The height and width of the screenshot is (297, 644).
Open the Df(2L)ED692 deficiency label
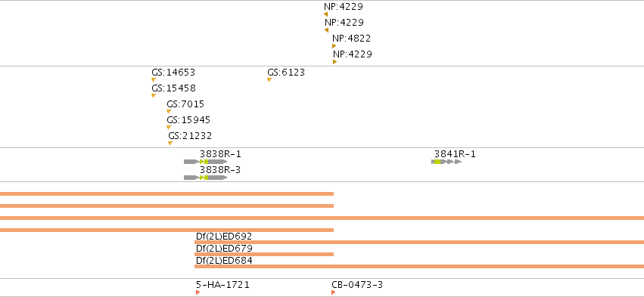point(224,237)
